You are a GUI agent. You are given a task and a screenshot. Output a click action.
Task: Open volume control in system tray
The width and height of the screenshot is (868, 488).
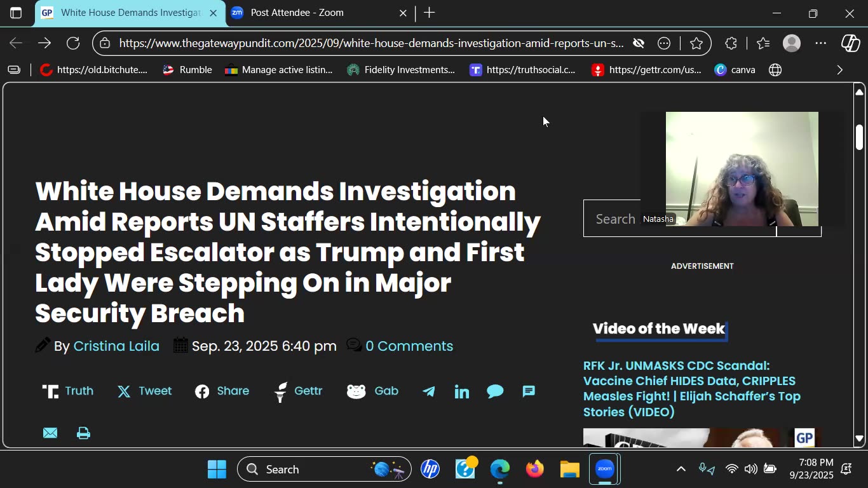click(x=750, y=470)
